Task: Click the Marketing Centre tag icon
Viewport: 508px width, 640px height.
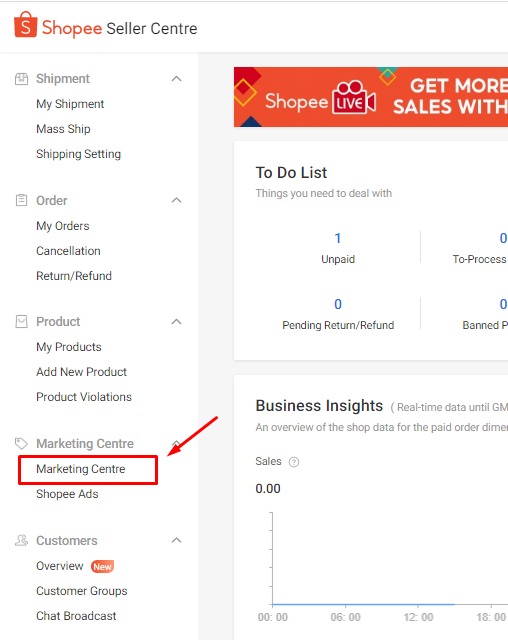Action: click(x=21, y=443)
